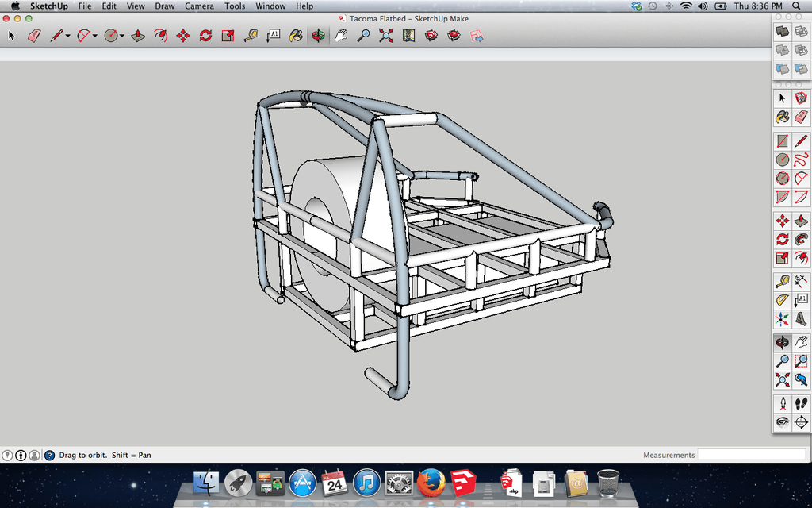Screen dimensions: 812x508
Task: Select the Zoom Window tool in the side palette
Action: tap(801, 361)
